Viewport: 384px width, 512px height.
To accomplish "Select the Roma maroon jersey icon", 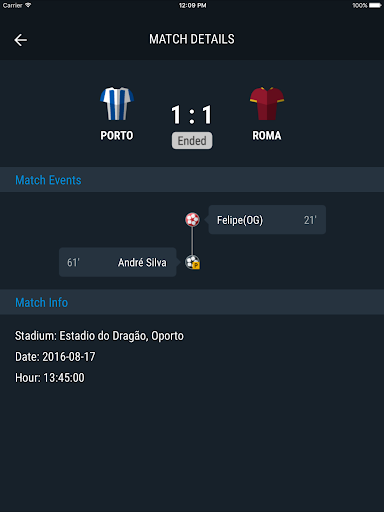I will (x=267, y=103).
